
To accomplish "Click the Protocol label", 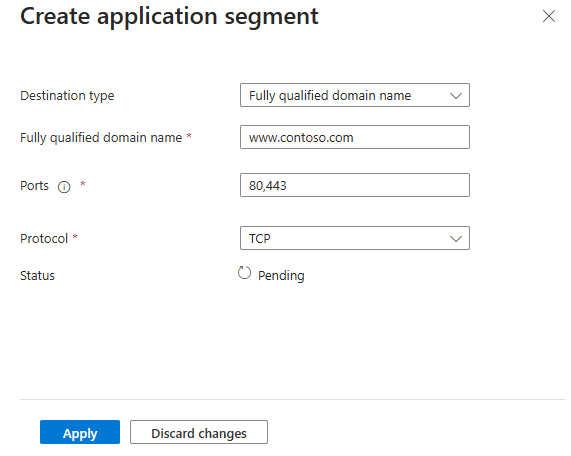I will pos(44,239).
